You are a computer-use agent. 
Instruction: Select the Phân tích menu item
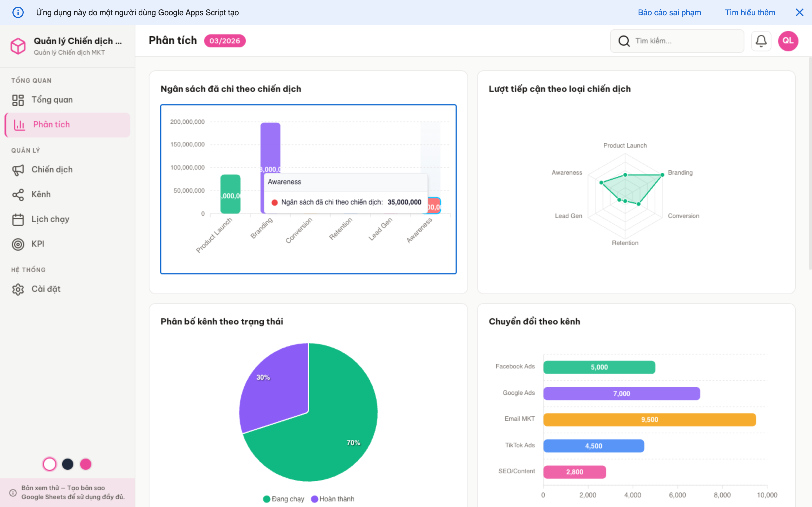tap(52, 124)
